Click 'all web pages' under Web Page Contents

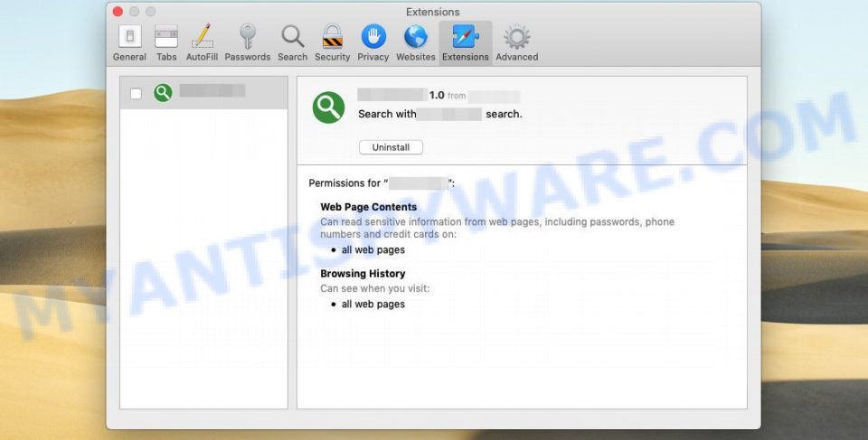click(x=373, y=249)
